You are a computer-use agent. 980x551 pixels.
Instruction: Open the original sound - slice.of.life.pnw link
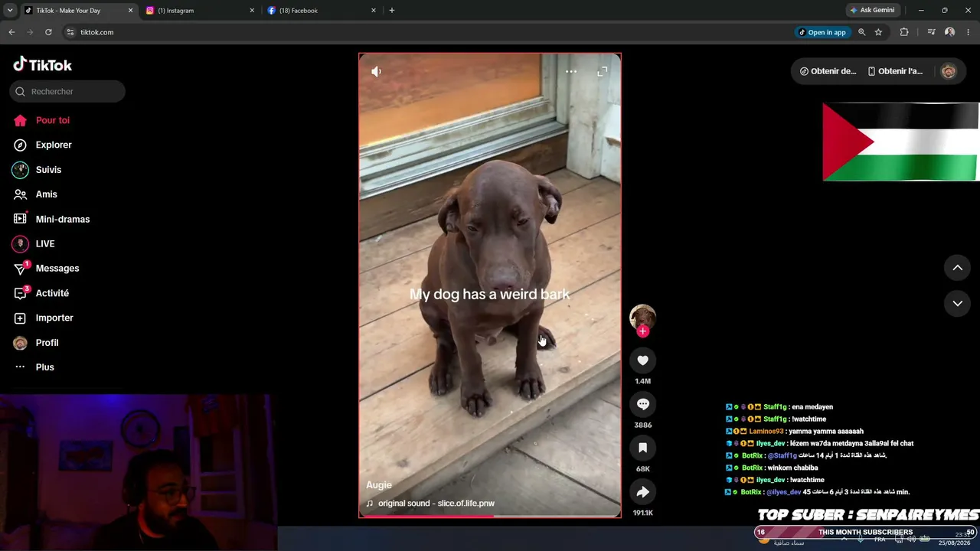[x=430, y=504]
